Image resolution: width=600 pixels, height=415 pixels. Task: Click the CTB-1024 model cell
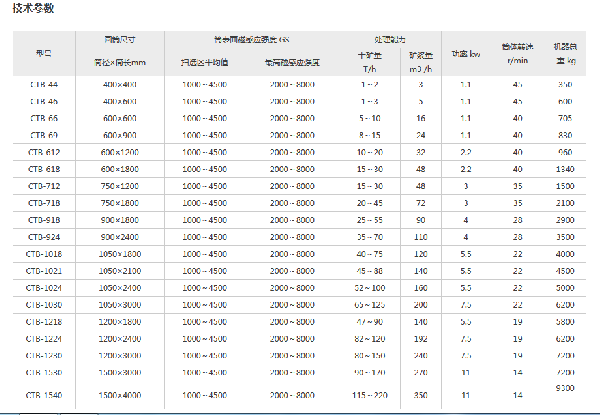(44, 288)
